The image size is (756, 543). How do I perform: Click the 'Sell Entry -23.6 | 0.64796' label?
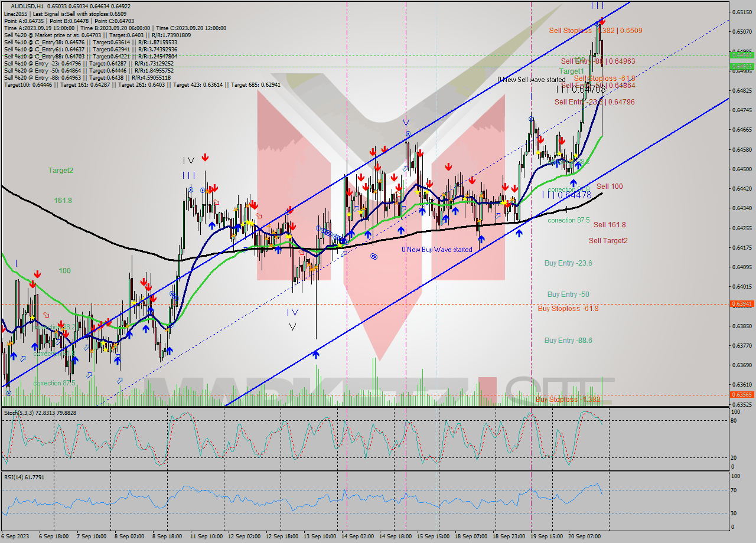point(594,102)
